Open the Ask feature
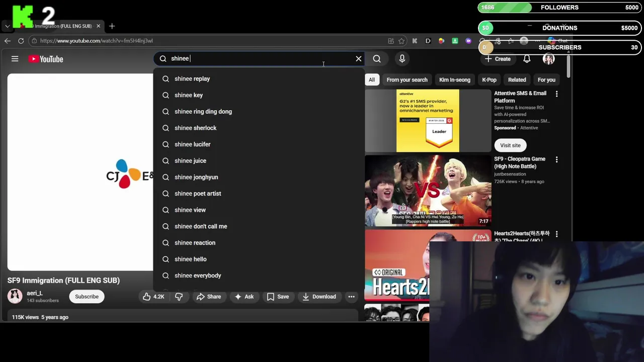The height and width of the screenshot is (362, 644). [x=244, y=297]
